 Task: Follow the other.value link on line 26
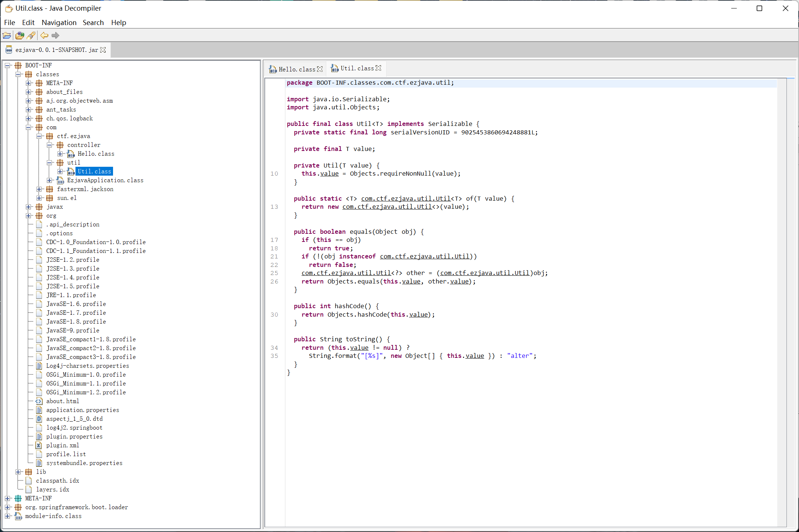pyautogui.click(x=460, y=282)
